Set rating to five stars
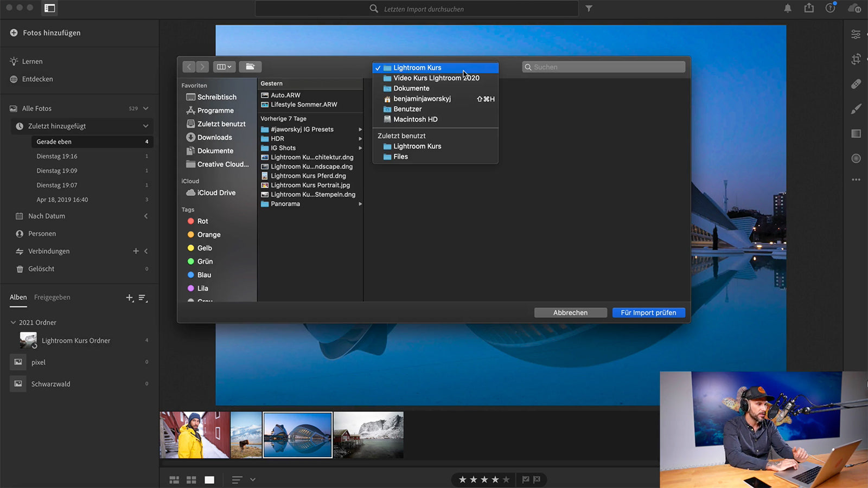This screenshot has height=488, width=868. click(x=506, y=479)
